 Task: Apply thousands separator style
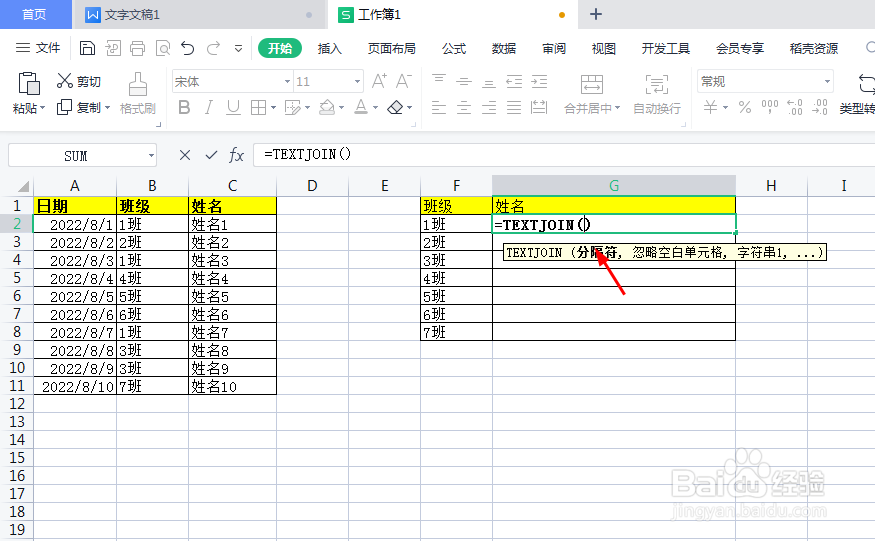tap(770, 107)
